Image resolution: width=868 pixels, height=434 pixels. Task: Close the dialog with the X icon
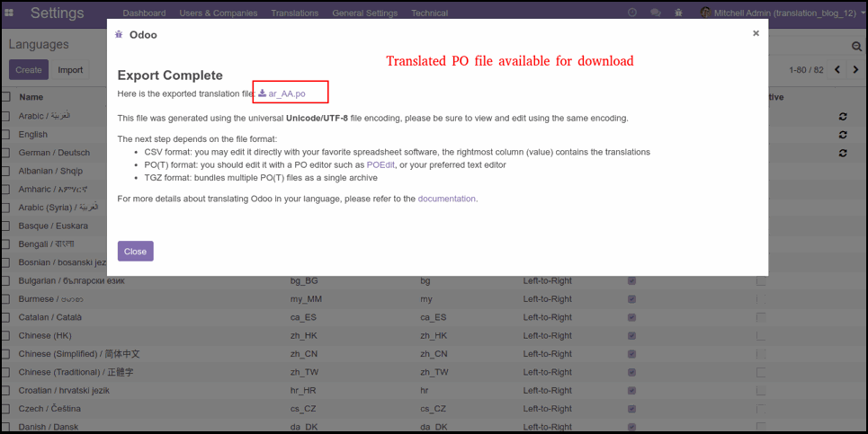click(x=756, y=33)
